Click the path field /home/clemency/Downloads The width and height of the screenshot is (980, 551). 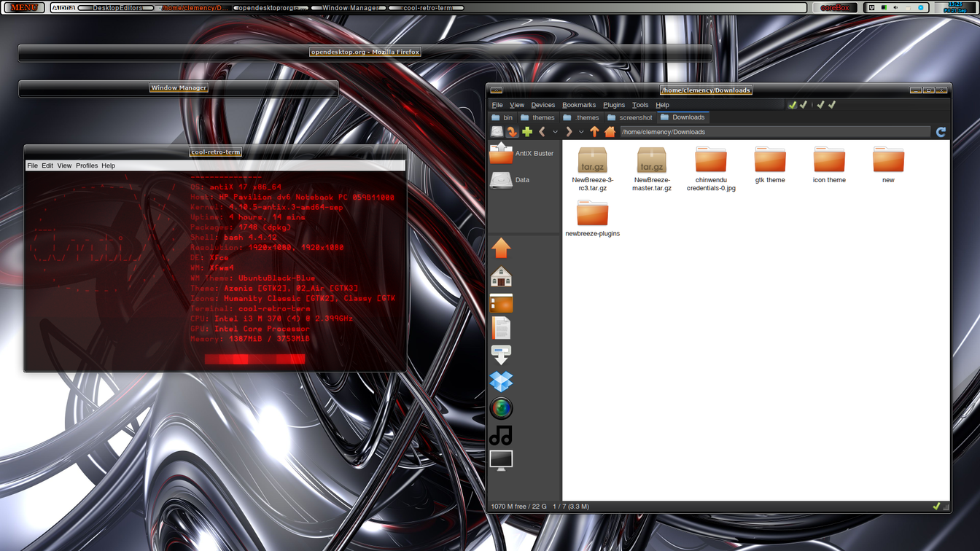pos(775,132)
